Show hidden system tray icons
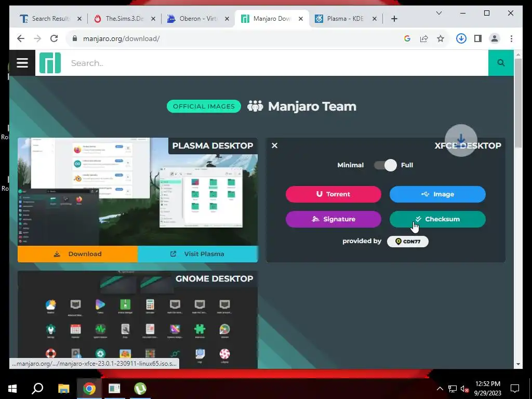532x399 pixels. [x=440, y=389]
